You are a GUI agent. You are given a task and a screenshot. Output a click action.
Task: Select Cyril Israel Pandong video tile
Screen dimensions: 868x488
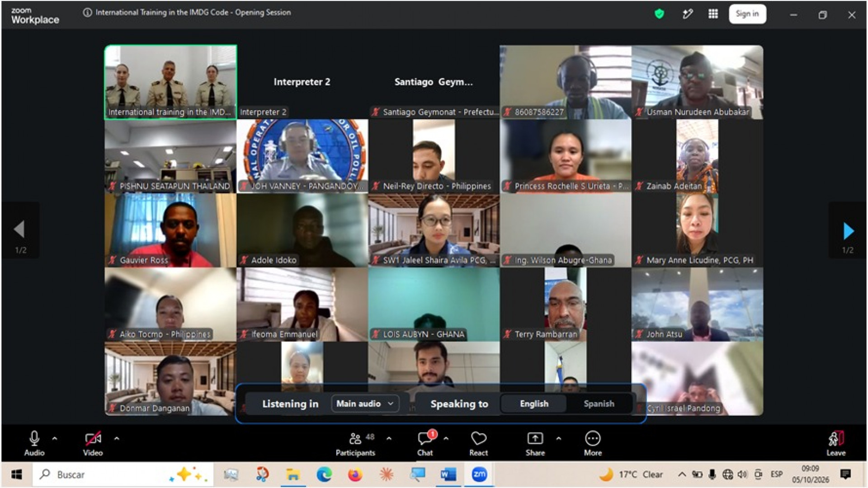[698, 378]
